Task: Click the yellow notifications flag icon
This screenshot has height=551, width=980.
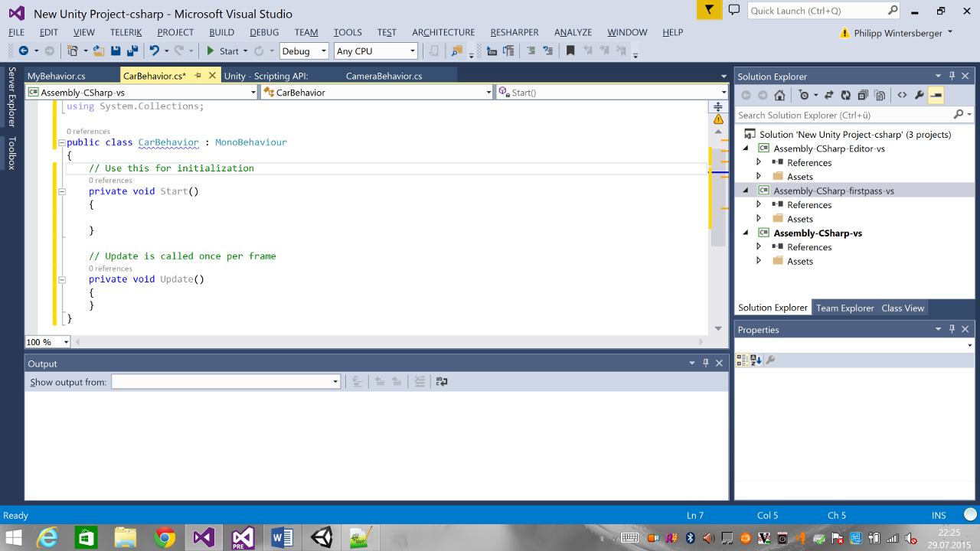Action: (709, 10)
